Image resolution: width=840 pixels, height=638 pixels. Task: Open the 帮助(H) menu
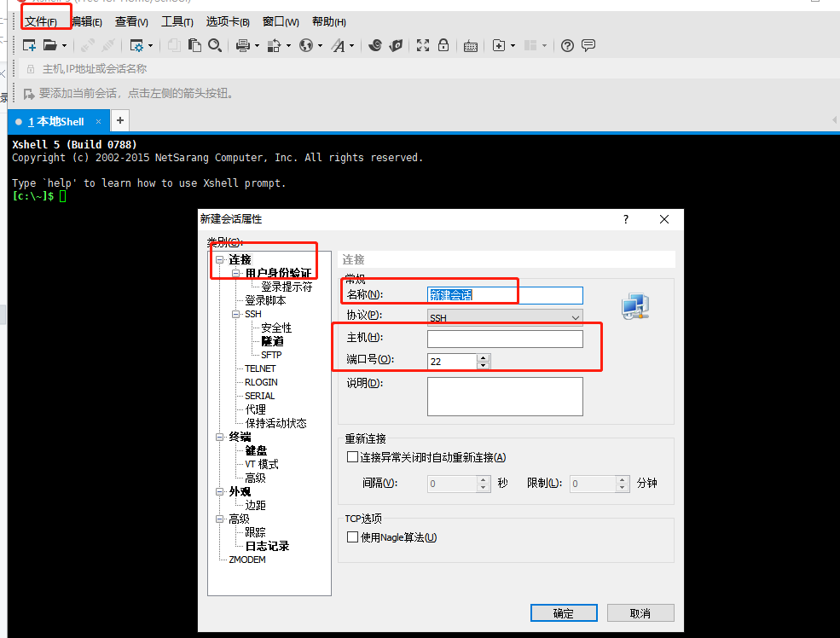click(329, 22)
